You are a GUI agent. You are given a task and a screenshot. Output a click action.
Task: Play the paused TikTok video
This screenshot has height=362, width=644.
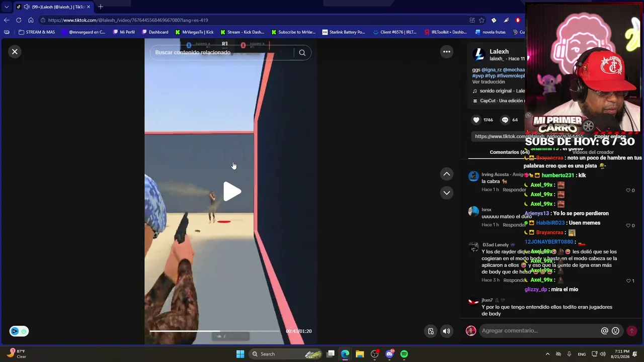[x=232, y=192]
